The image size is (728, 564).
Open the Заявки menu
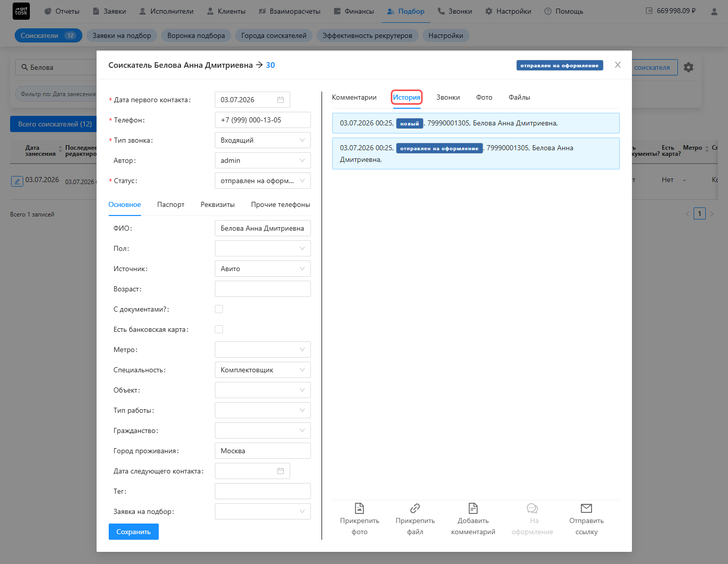[109, 11]
